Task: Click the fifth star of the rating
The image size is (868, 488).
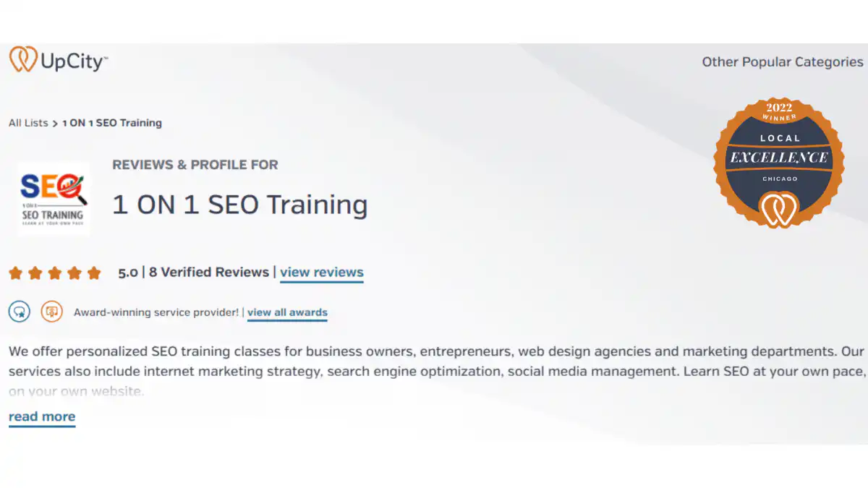Action: click(93, 273)
